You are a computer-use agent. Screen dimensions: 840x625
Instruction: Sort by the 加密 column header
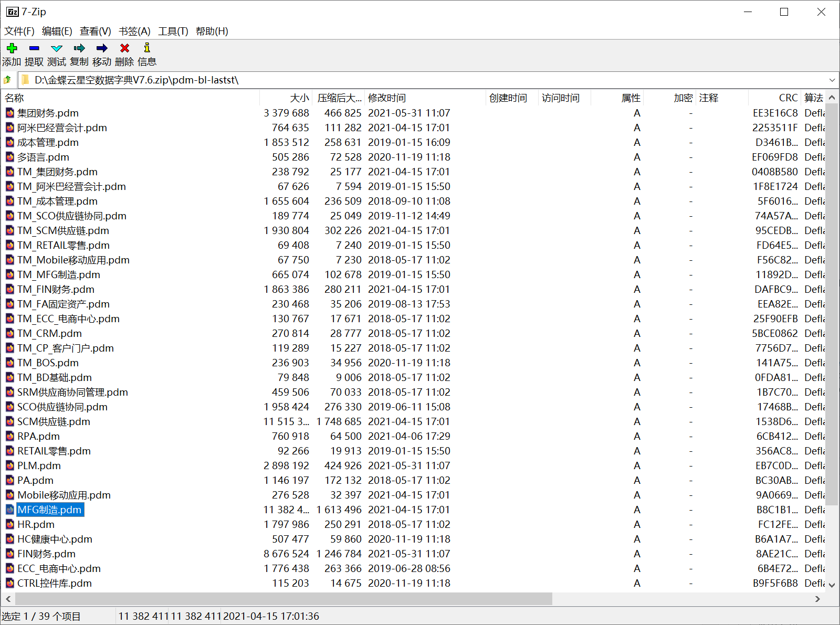pyautogui.click(x=669, y=98)
